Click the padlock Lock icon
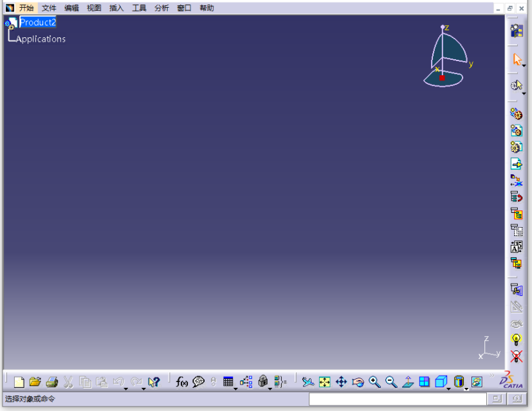This screenshot has width=532, height=411. click(262, 381)
